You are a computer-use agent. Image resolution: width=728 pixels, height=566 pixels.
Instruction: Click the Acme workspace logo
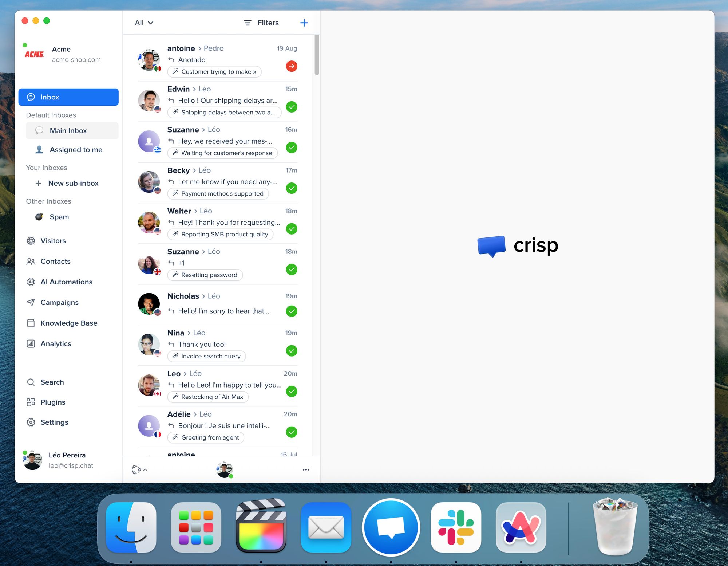click(x=34, y=54)
